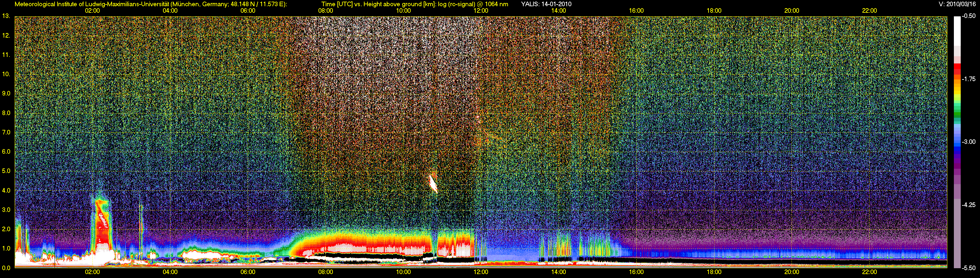980x278 pixels.
Task: Select '06:00' on the bottom time axis
Action: point(248,272)
